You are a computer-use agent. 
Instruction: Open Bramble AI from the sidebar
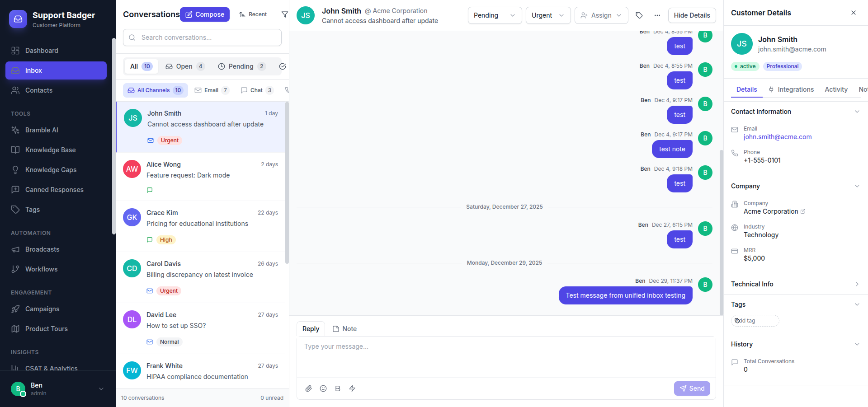42,130
